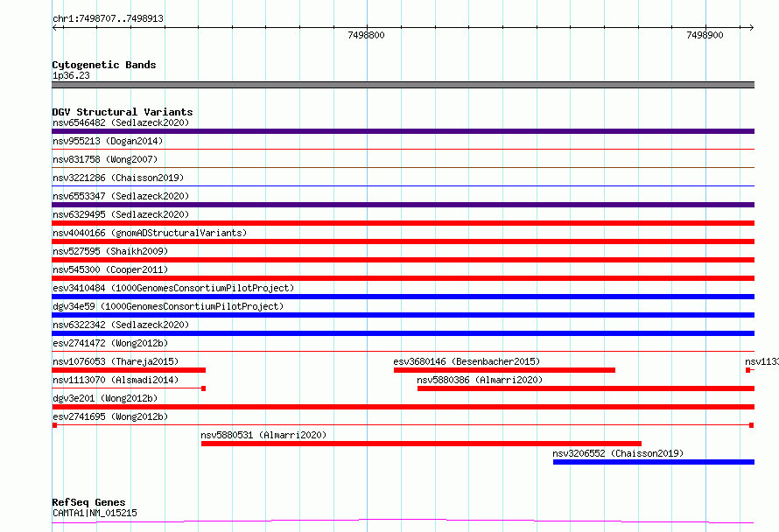Click the blue dgv34e59 variant bar
Viewport: 779px width, 532px height.
[403, 315]
